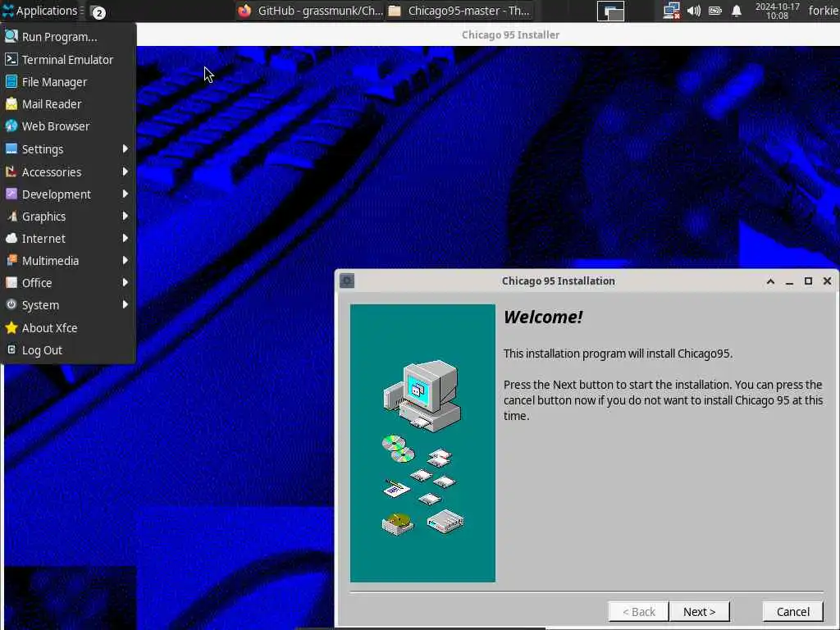Viewport: 840px width, 630px height.
Task: Click the Chicago 95 Installer title bar
Action: coord(488,34)
